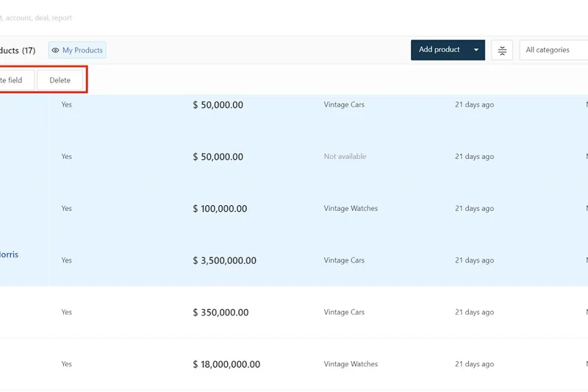Screen dimensions: 588x392
Task: Click Vintage Watches in the $18,000,000 row
Action: pyautogui.click(x=351, y=364)
